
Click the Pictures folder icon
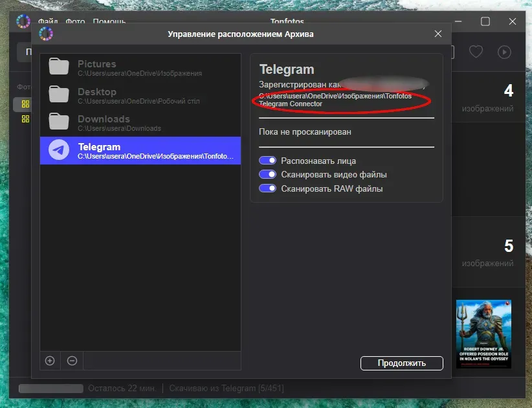[x=59, y=67]
